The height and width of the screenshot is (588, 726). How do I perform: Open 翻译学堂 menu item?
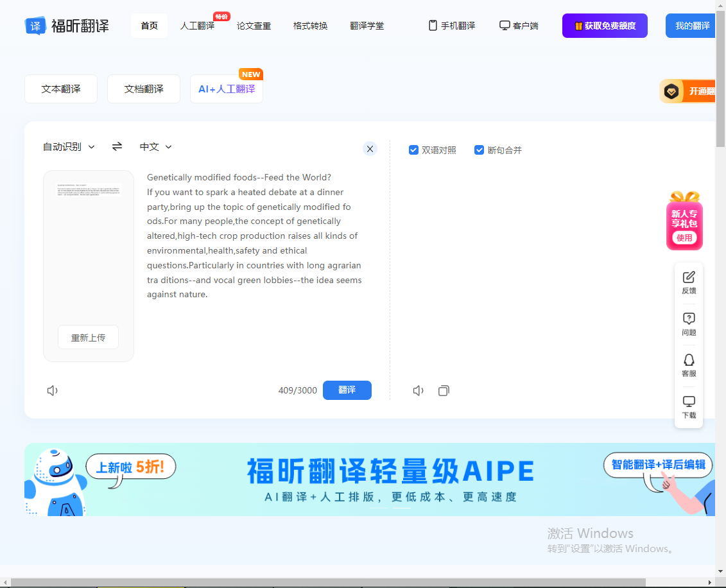pyautogui.click(x=367, y=26)
